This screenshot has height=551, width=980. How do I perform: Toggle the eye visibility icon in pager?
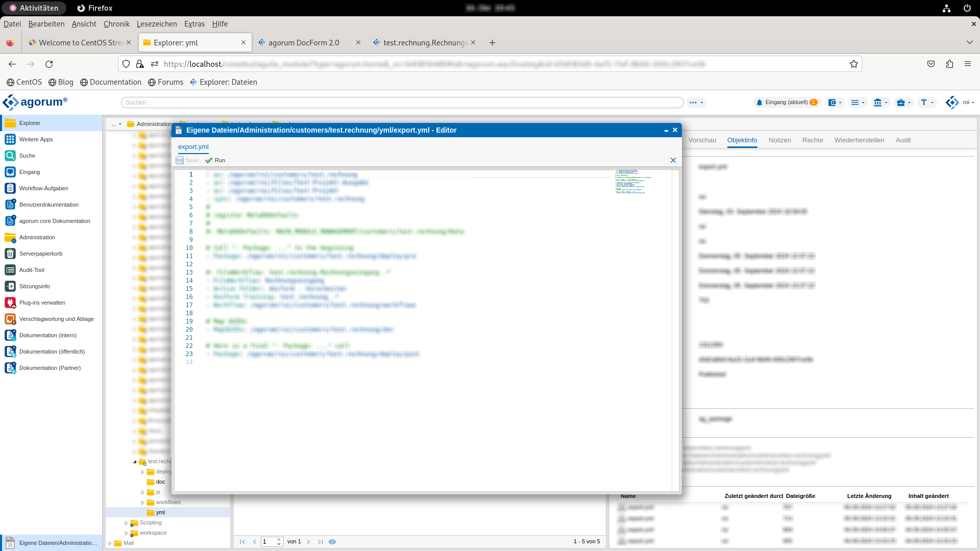pos(332,542)
